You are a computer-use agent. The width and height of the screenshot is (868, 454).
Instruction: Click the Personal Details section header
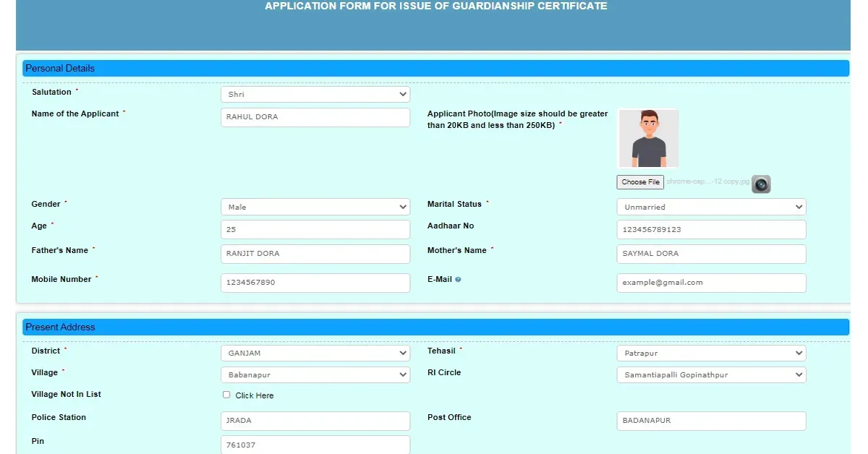[x=435, y=68]
